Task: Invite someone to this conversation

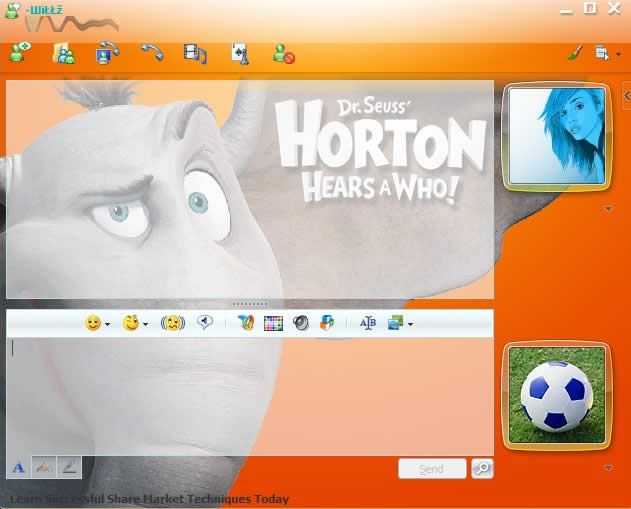Action: point(20,53)
